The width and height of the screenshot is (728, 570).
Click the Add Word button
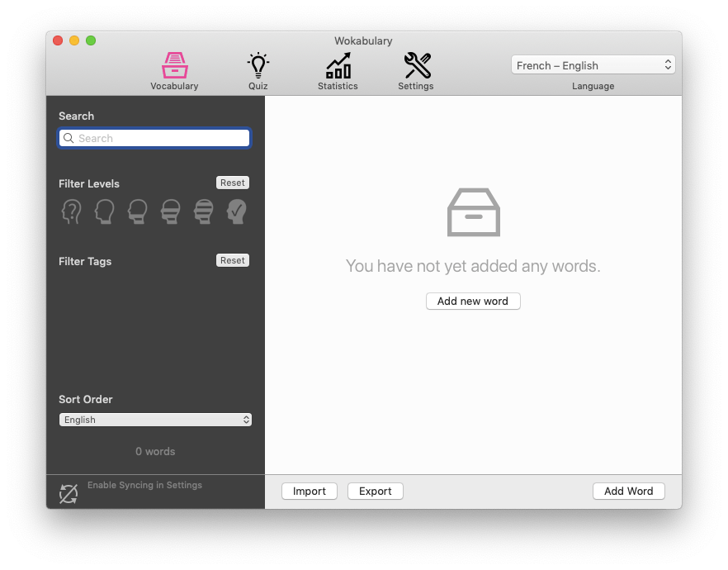(629, 491)
